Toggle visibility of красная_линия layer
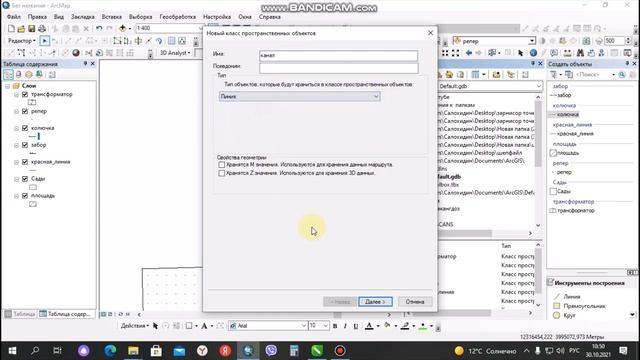 point(25,162)
